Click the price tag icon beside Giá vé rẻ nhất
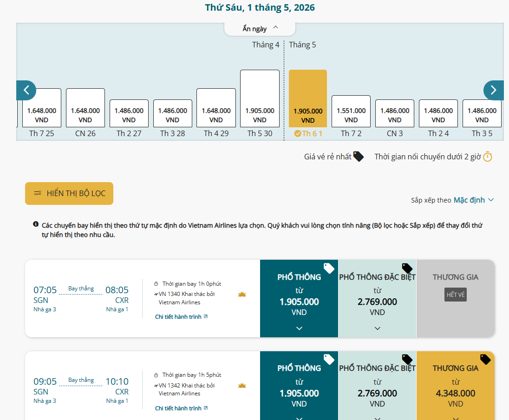This screenshot has width=509, height=420. coord(358,157)
